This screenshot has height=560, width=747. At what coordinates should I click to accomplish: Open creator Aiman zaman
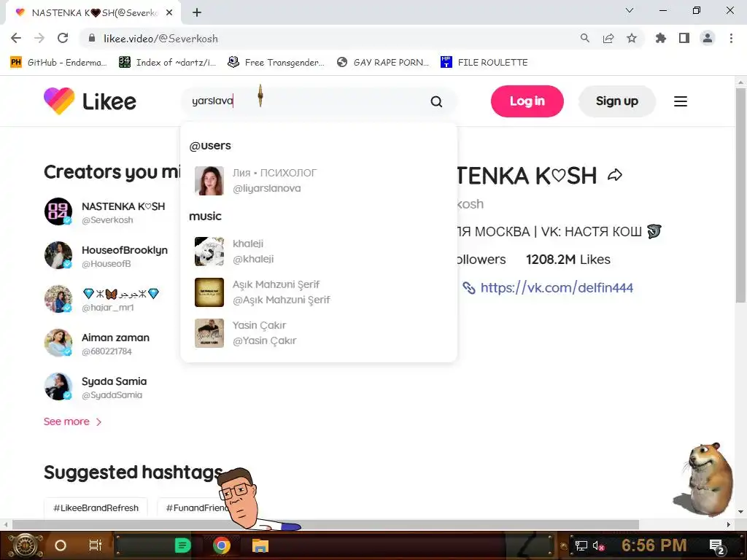click(97, 343)
